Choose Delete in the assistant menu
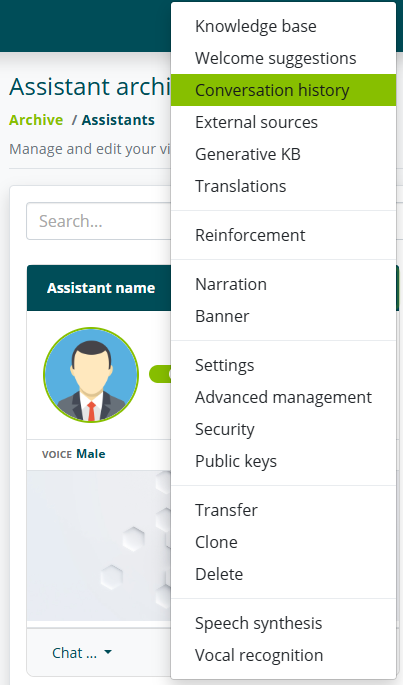 (x=283, y=574)
